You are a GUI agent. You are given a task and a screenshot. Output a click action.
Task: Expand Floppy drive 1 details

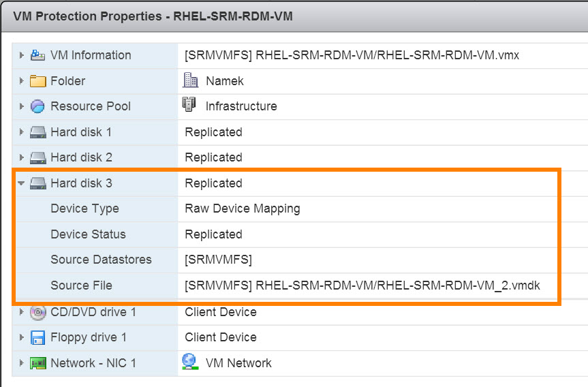click(x=21, y=337)
